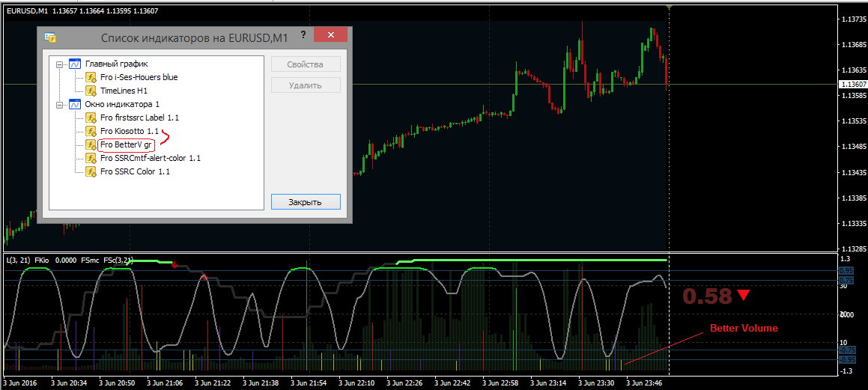Click the 3 Jun 23:30 time label
Screen dimensions: 868x390
point(598,383)
